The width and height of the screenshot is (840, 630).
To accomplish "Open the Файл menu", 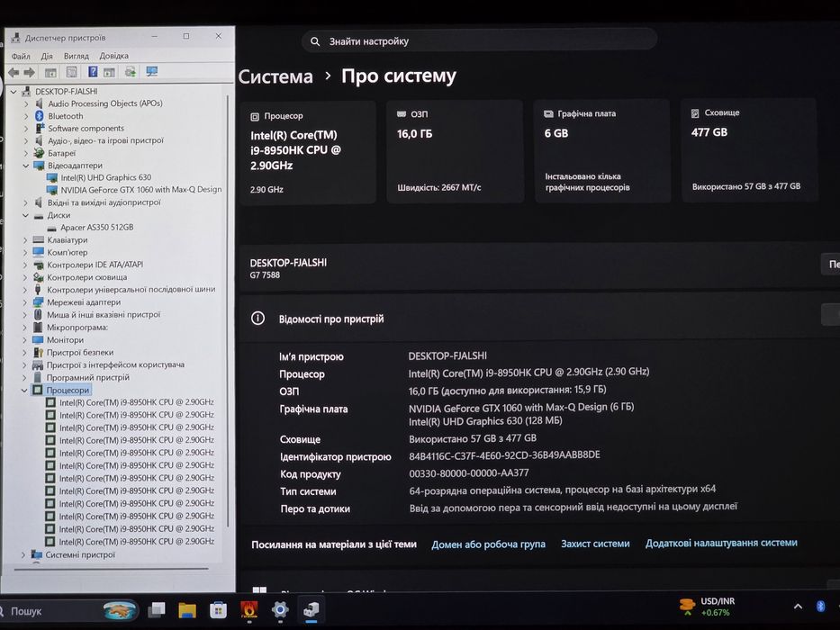I will [21, 56].
